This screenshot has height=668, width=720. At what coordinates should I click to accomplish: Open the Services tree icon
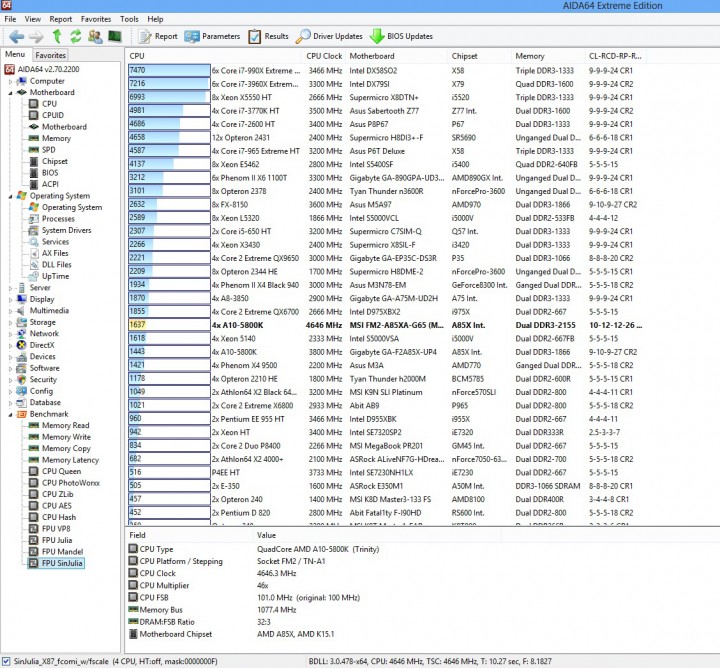click(x=34, y=241)
